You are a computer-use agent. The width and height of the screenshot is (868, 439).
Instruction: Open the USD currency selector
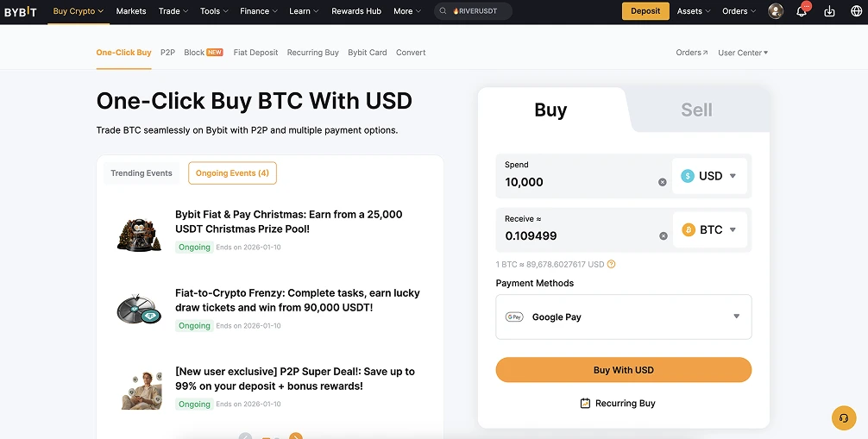710,176
